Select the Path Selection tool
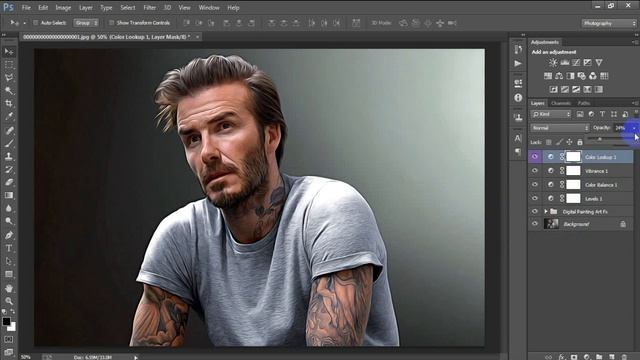 pos(9,261)
